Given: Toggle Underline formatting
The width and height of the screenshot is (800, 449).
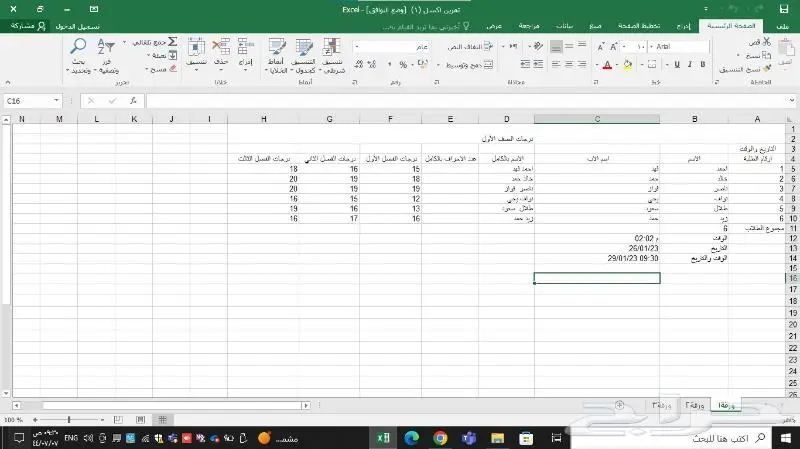Looking at the screenshot, I should [677, 64].
